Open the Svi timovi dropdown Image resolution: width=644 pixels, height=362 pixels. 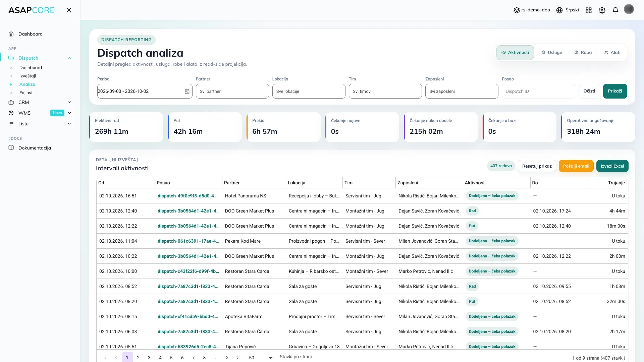point(385,91)
